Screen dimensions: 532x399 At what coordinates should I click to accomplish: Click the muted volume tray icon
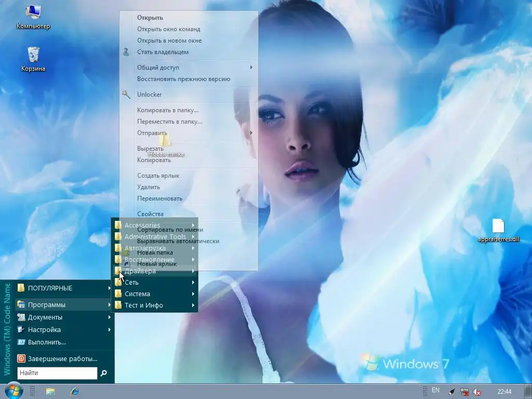(x=477, y=392)
